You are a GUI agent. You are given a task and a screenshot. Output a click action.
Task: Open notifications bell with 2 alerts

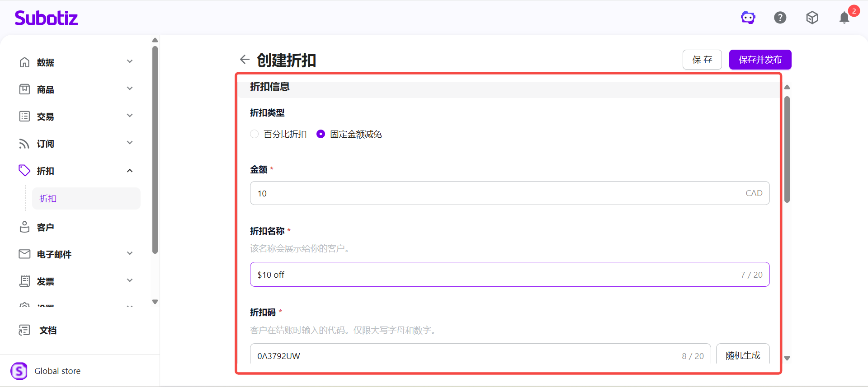click(844, 18)
